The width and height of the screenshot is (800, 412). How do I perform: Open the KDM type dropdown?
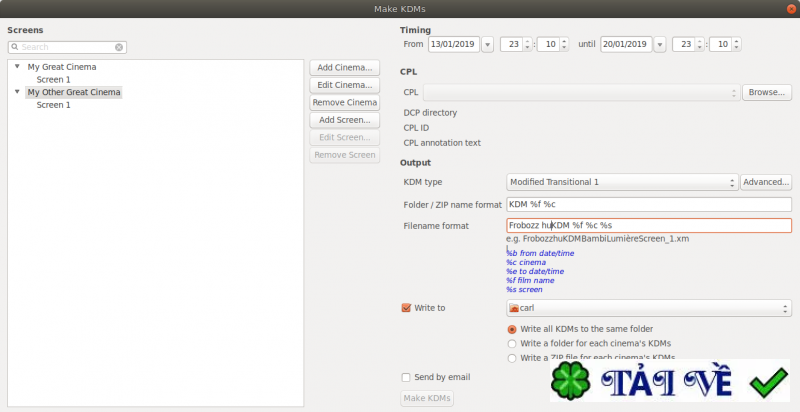[x=622, y=182]
